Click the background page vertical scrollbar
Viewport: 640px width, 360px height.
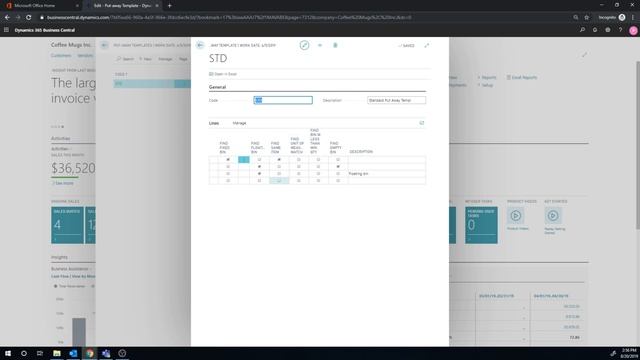(637, 145)
